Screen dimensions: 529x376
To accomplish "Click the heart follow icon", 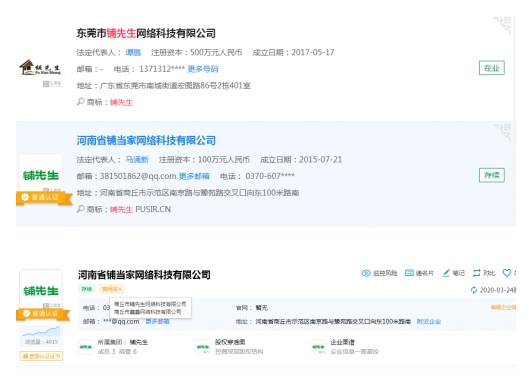I will click(507, 273).
